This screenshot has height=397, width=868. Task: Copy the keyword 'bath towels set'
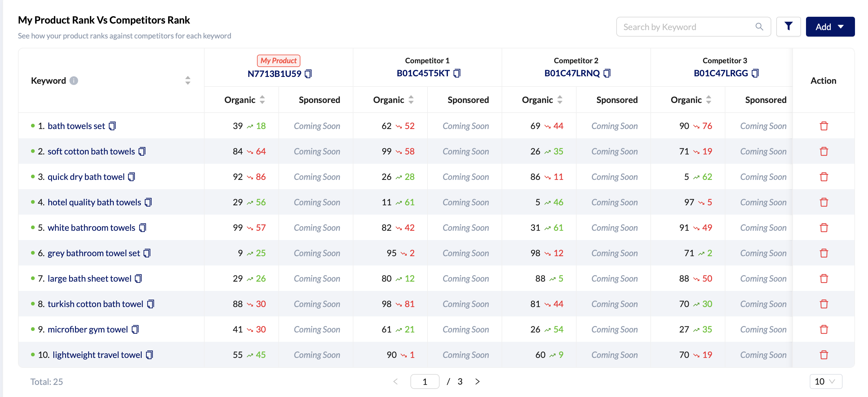pyautogui.click(x=112, y=126)
